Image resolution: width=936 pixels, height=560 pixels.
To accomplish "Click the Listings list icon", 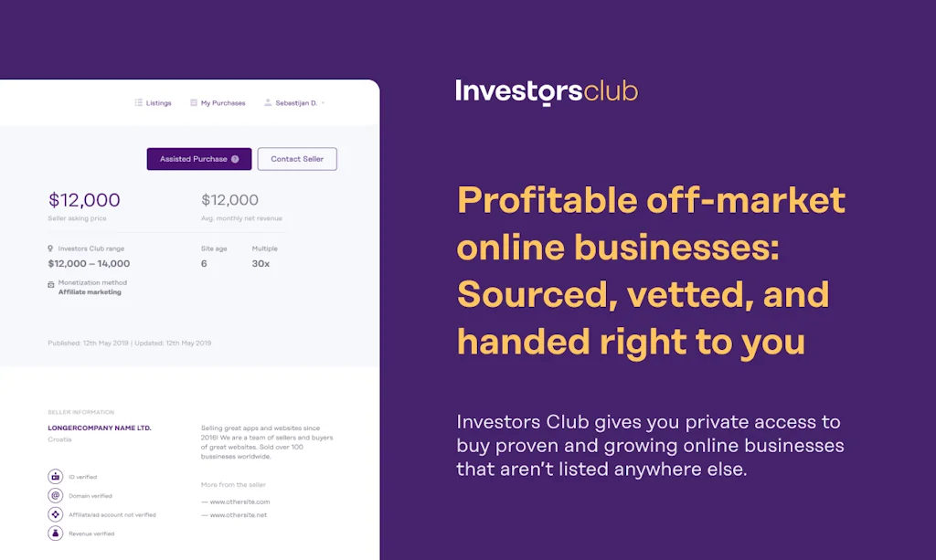I will [138, 102].
